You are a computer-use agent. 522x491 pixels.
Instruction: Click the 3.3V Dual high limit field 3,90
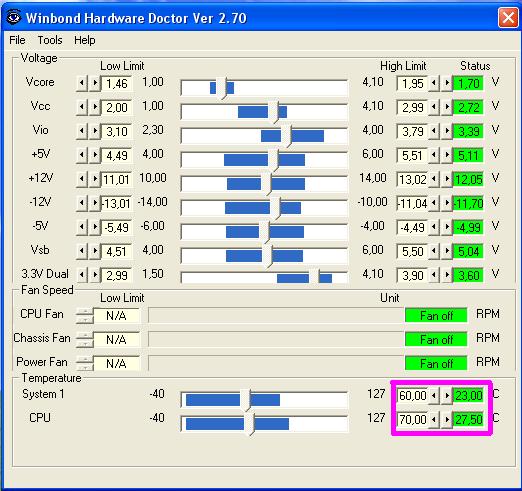[412, 275]
